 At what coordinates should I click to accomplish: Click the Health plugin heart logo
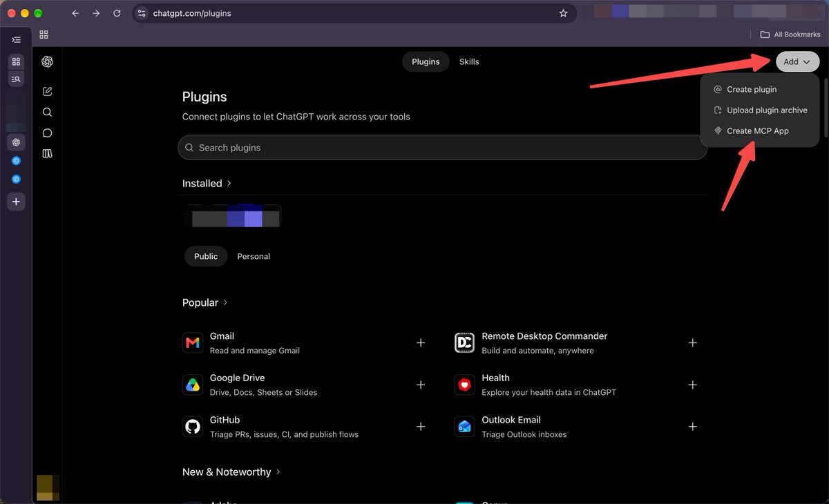(x=464, y=385)
